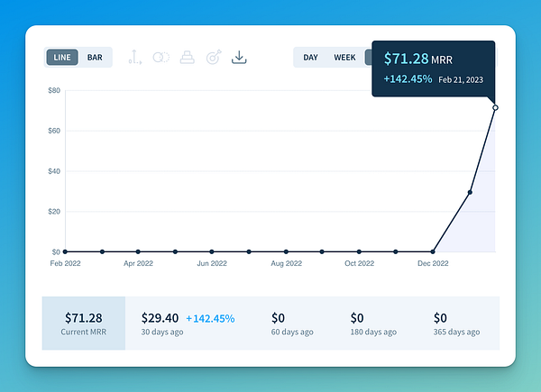Click the $40 y-axis label

(x=54, y=171)
